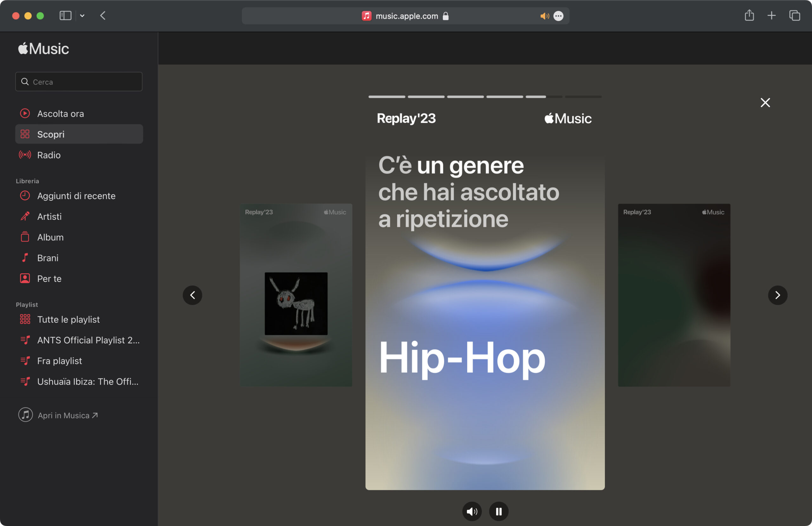Select the Scopri sidebar item
Image resolution: width=812 pixels, height=526 pixels.
(x=79, y=134)
